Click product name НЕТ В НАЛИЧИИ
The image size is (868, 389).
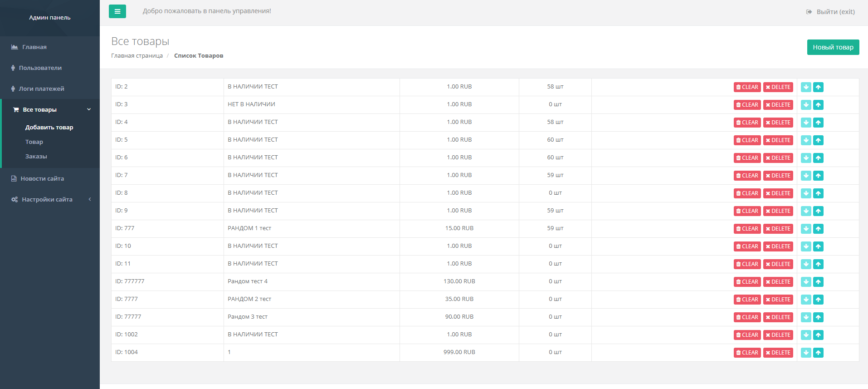[x=251, y=104]
